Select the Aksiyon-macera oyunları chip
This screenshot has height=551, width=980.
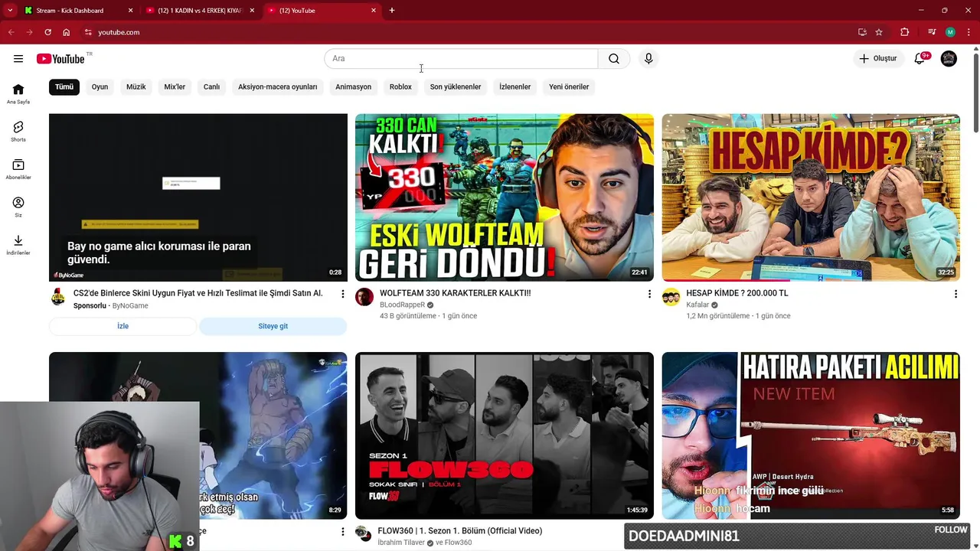coord(277,86)
